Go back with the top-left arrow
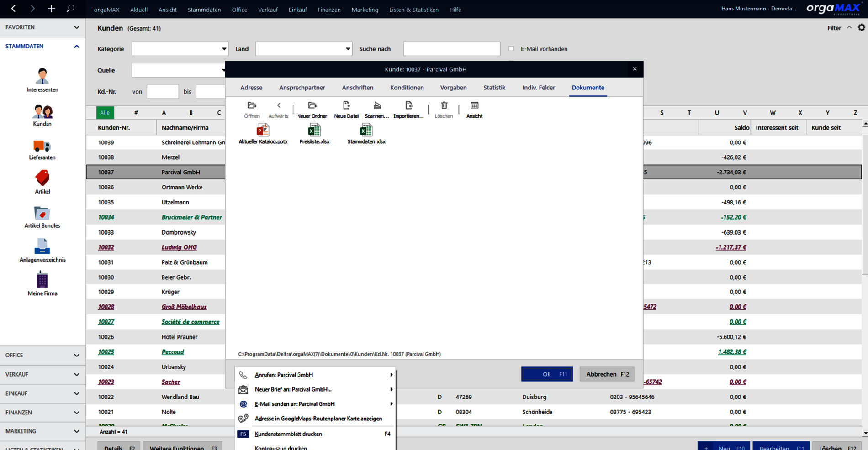Screen dimensions: 868x450 [13, 9]
